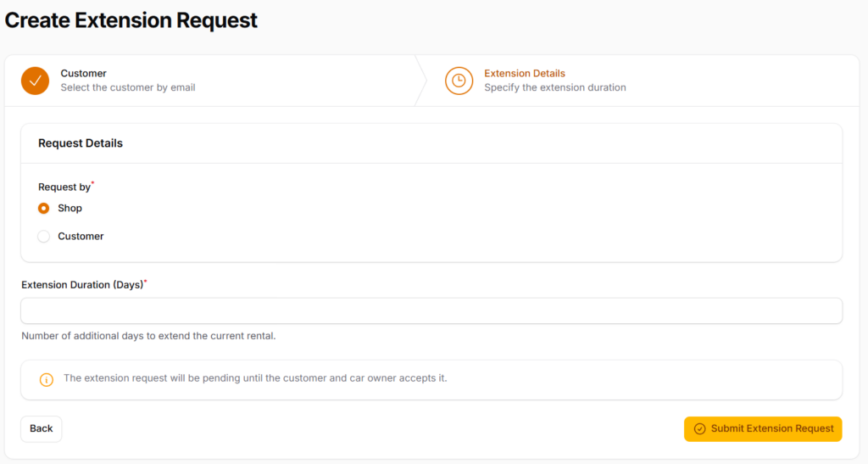Click the 'Select the customer by email' subtitle

click(x=128, y=87)
